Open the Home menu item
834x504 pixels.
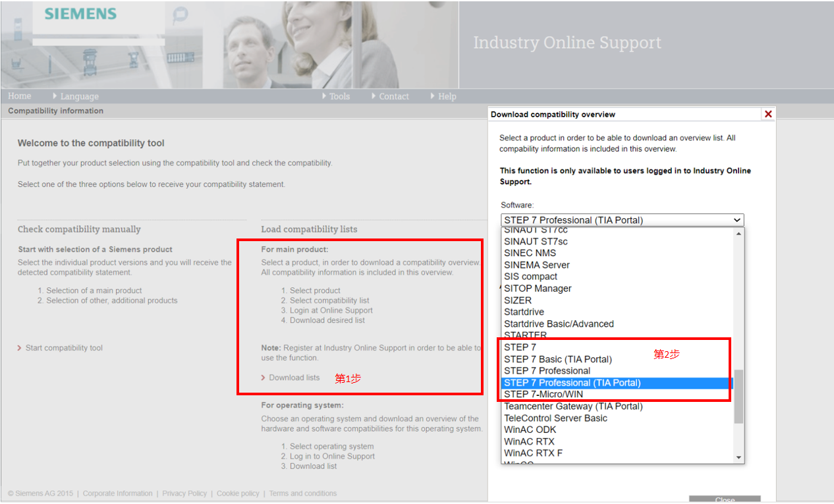[x=19, y=96]
